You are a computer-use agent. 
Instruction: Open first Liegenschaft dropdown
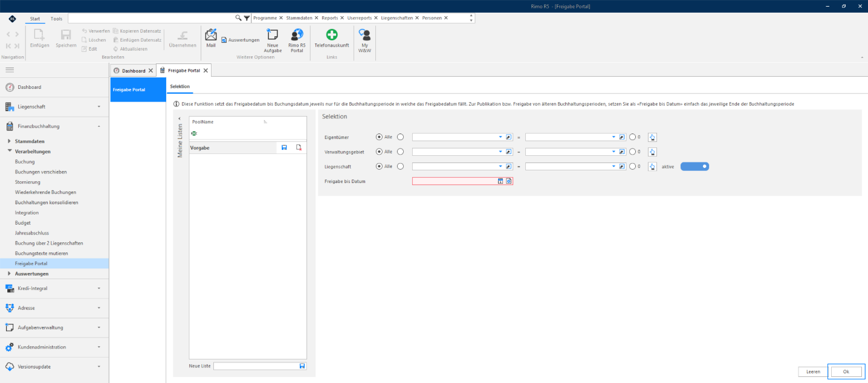pyautogui.click(x=500, y=166)
